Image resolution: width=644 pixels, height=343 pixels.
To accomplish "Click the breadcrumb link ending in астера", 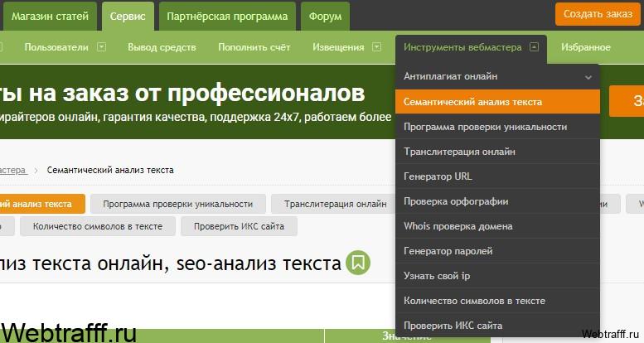I will 13,170.
